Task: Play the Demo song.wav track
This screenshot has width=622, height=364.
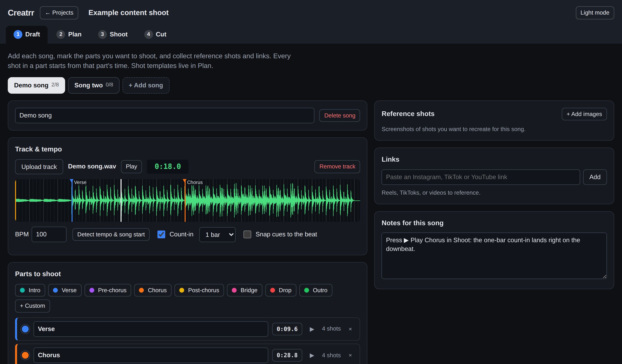Action: click(131, 167)
